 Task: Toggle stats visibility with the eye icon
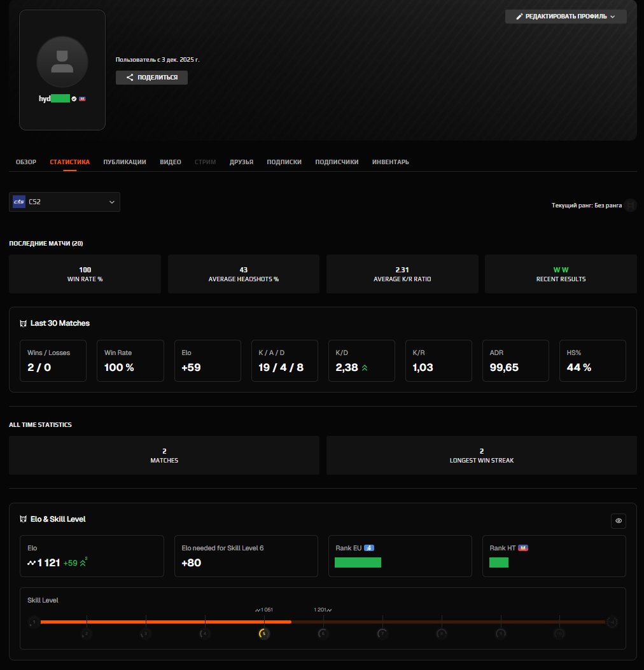tap(618, 520)
